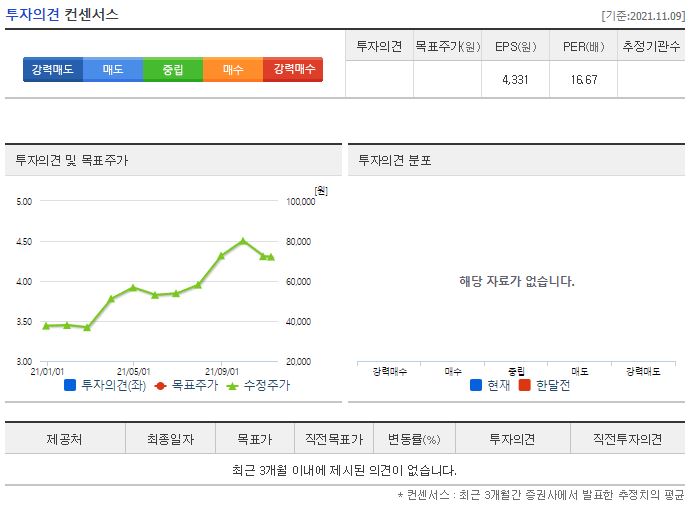Click the green 중립 rating segment
The height and width of the screenshot is (512, 690).
(x=173, y=69)
